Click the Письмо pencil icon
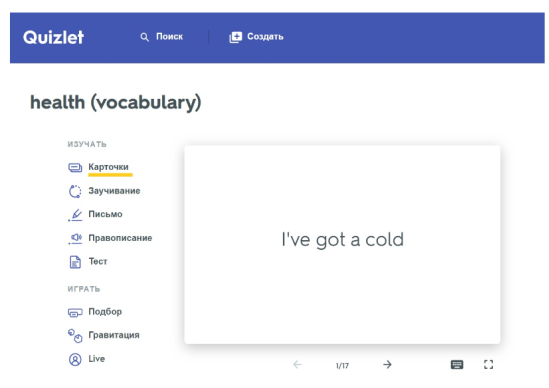 [x=75, y=215]
